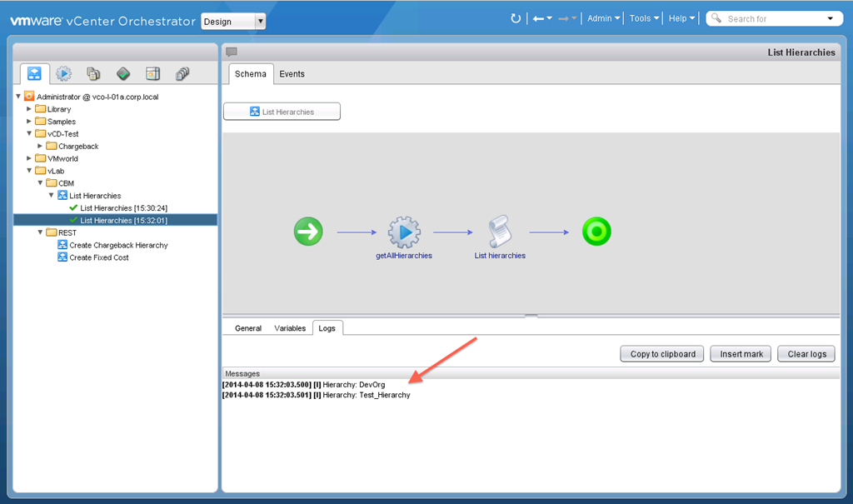Switch to the Schema tab
Image resolution: width=853 pixels, height=504 pixels.
click(250, 74)
